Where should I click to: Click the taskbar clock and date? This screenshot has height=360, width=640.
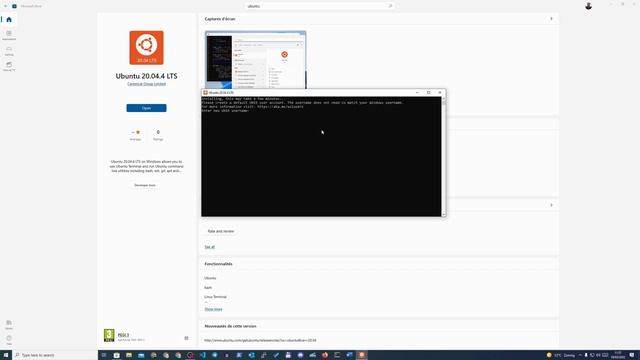tap(618, 355)
